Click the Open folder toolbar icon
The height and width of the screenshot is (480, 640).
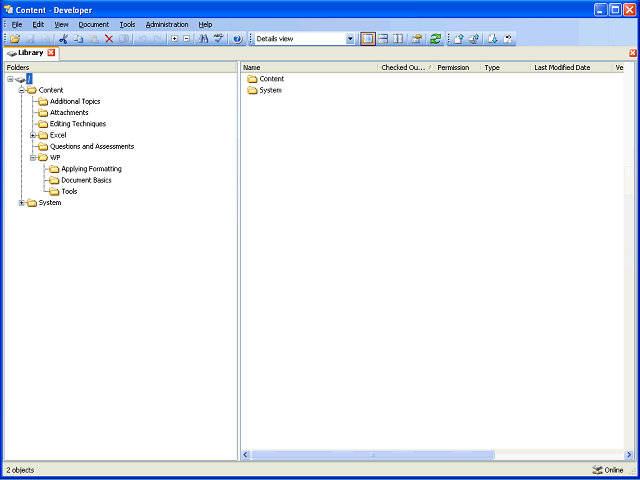pos(15,39)
